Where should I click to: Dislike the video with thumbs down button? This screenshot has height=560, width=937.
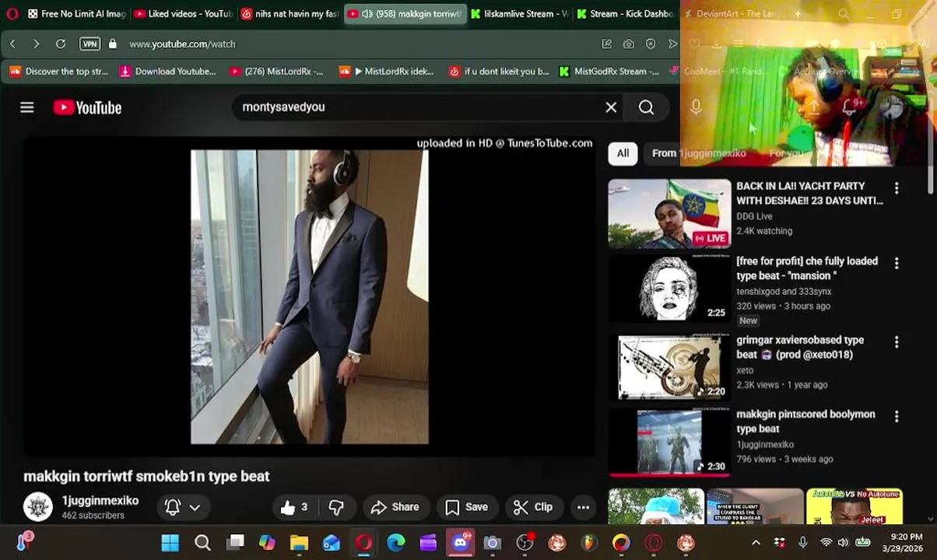(x=336, y=507)
